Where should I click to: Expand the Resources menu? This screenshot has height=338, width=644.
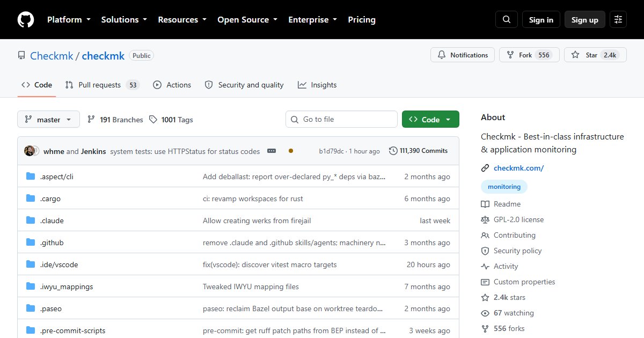182,19
